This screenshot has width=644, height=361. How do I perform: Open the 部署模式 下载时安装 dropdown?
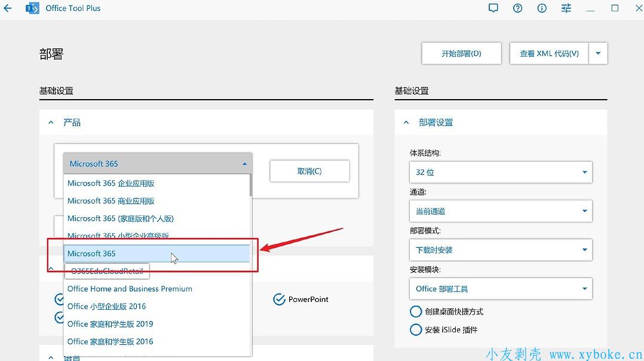point(501,249)
